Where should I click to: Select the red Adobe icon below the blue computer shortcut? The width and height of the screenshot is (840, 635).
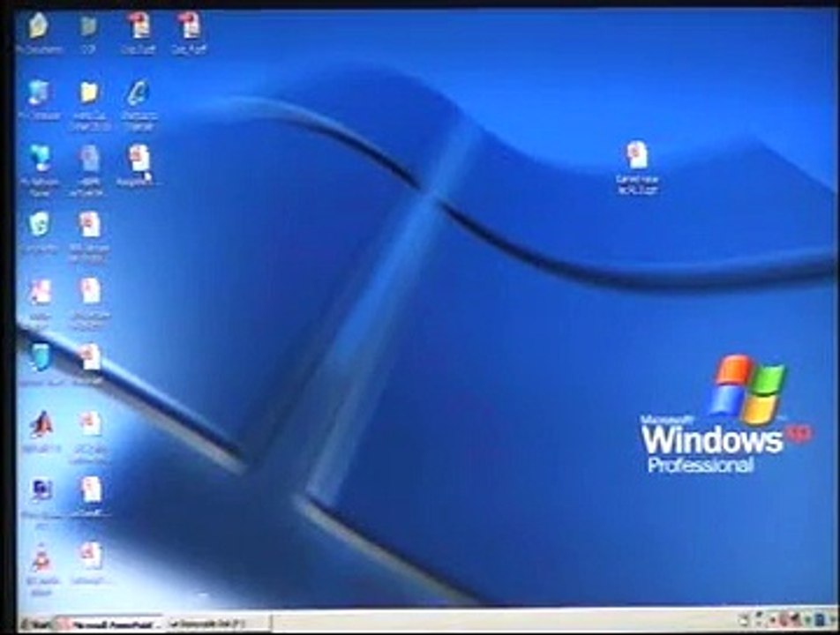(41, 558)
